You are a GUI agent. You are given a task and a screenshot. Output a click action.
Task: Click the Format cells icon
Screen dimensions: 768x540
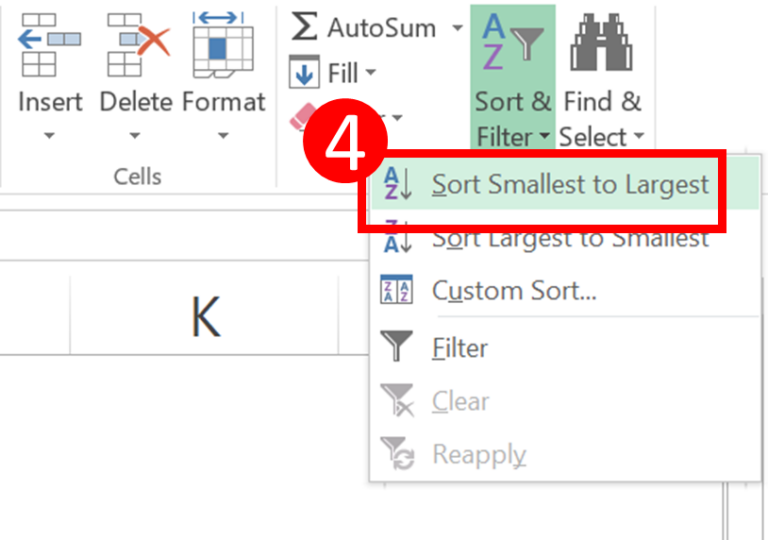[x=223, y=45]
